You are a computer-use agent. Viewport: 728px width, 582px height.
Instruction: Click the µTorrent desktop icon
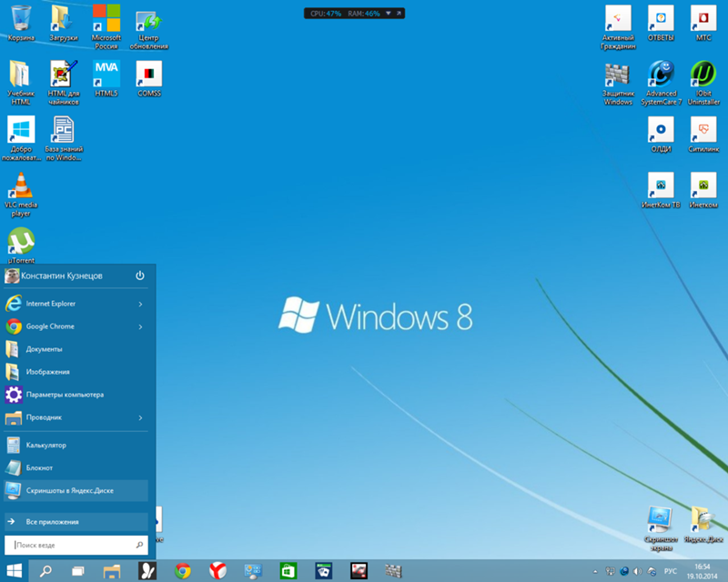click(20, 240)
